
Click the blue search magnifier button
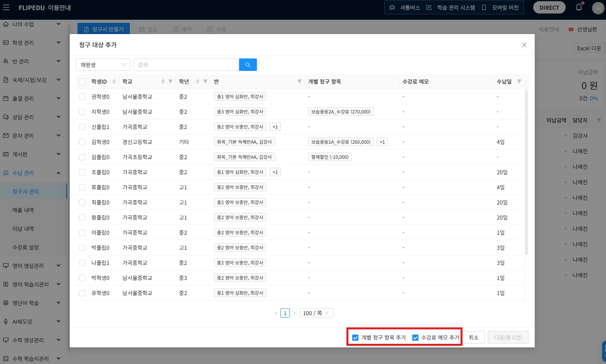pos(248,65)
